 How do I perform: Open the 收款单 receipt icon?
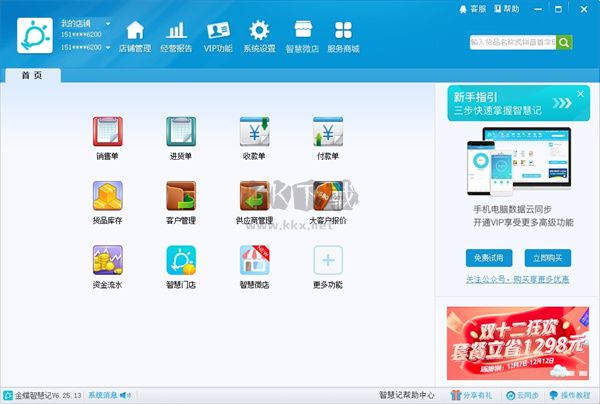[x=254, y=132]
